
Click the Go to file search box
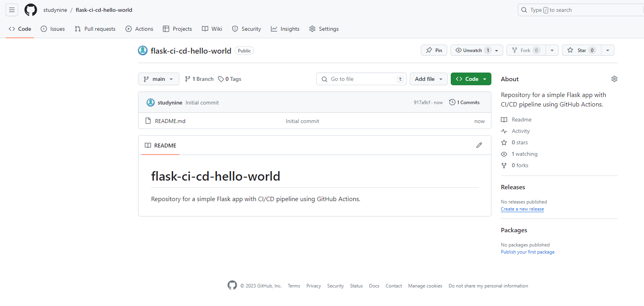point(361,79)
